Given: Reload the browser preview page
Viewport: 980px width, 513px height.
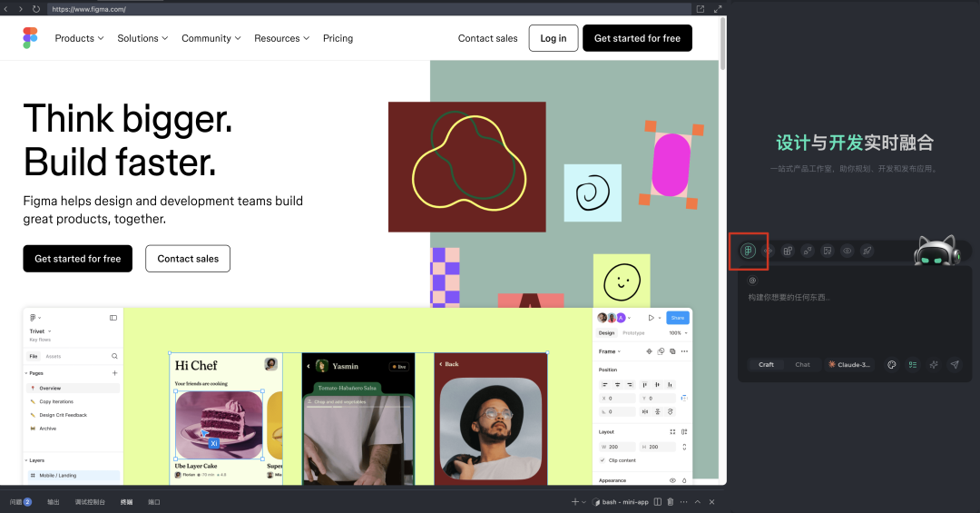Looking at the screenshot, I should (x=35, y=8).
